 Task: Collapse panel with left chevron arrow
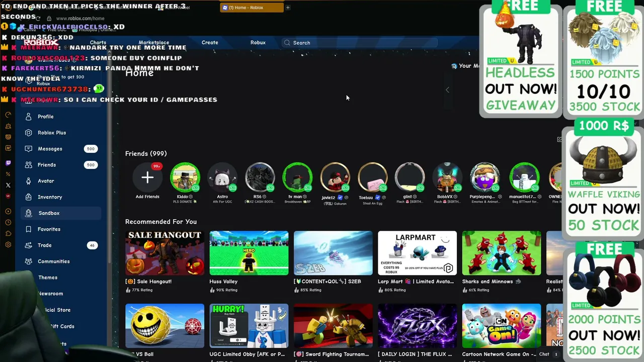point(447,90)
